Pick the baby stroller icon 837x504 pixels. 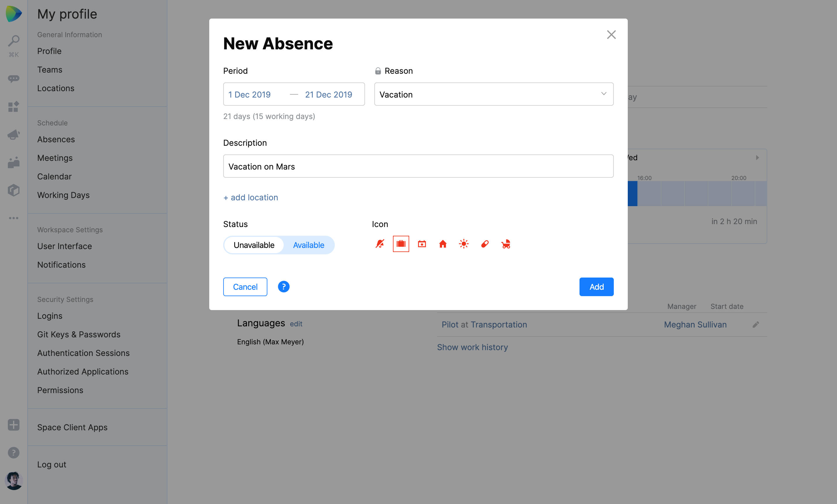[x=506, y=244]
